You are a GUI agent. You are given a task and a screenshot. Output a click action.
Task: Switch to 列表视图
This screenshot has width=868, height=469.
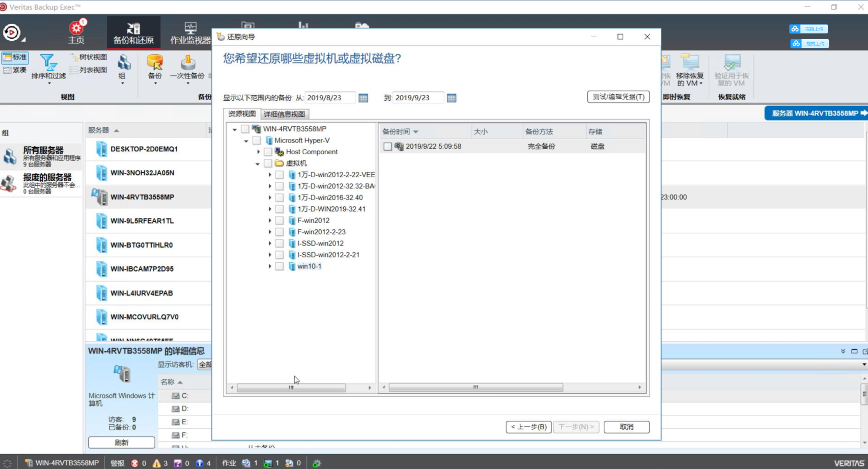pyautogui.click(x=89, y=70)
